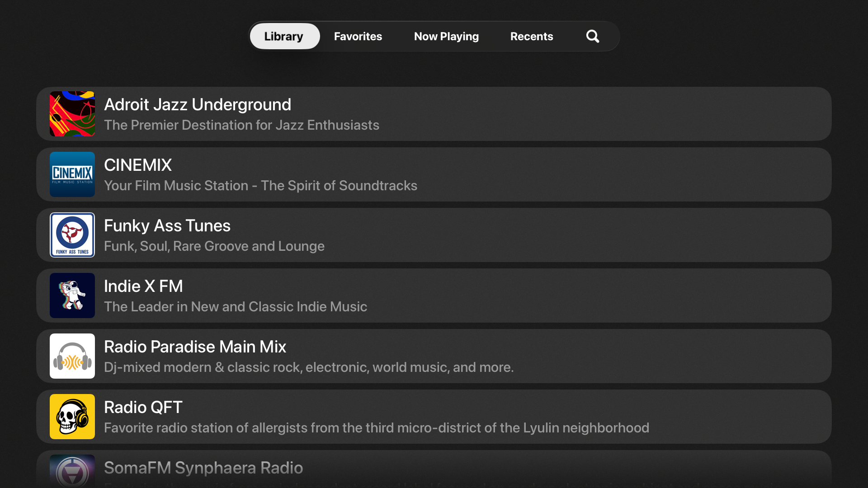Play Adroit Jazz Underground station title
The width and height of the screenshot is (868, 488).
coord(198,105)
